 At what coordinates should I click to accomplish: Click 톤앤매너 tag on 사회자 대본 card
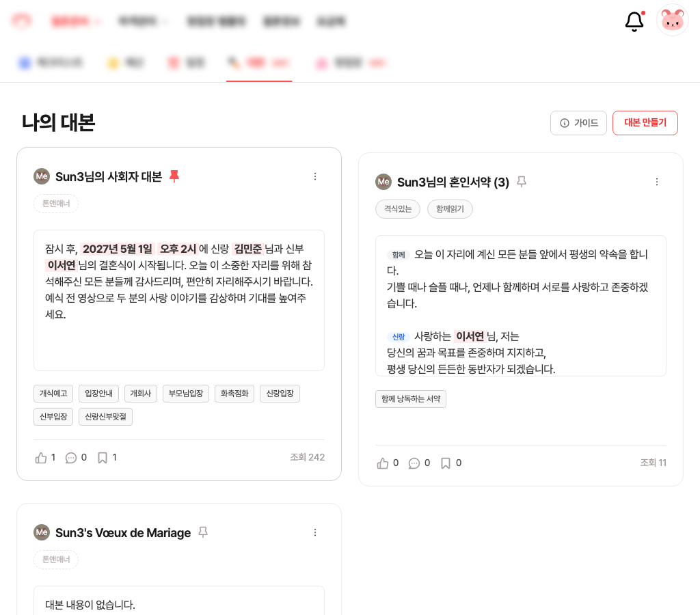click(56, 204)
